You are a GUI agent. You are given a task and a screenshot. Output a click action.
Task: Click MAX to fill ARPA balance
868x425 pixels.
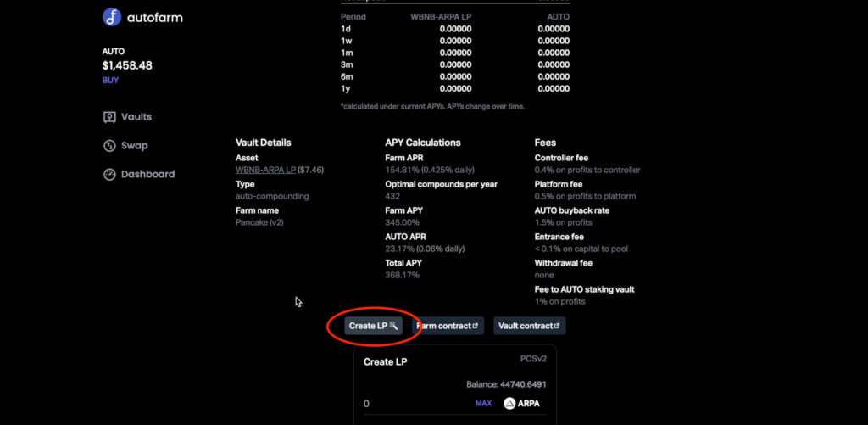483,404
